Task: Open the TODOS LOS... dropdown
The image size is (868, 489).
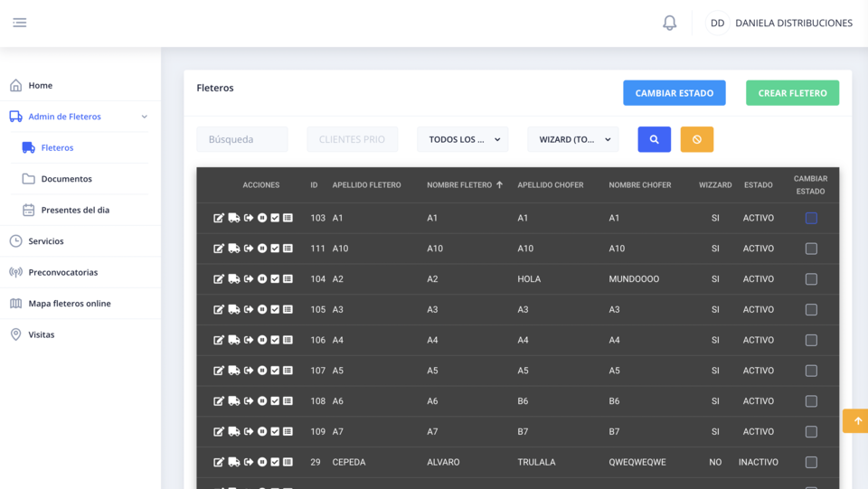Action: pos(462,139)
